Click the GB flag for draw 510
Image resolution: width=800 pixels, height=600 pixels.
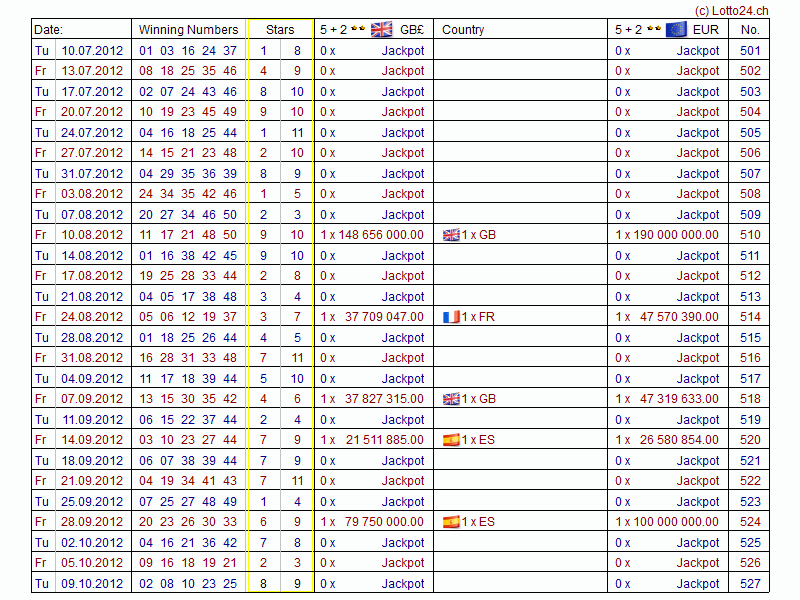pos(451,235)
